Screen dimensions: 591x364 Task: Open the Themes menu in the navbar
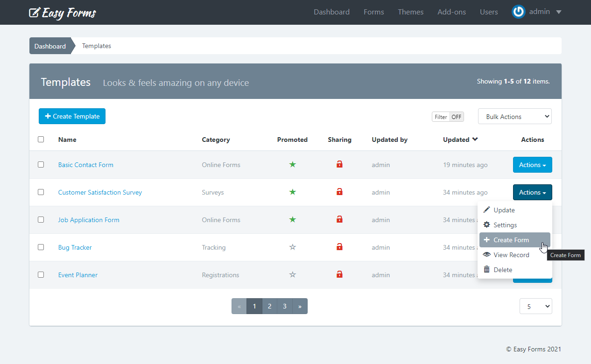410,12
